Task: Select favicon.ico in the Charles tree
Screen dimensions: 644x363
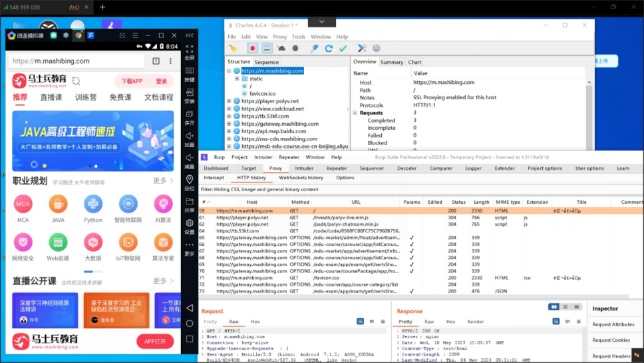Action: coord(262,94)
